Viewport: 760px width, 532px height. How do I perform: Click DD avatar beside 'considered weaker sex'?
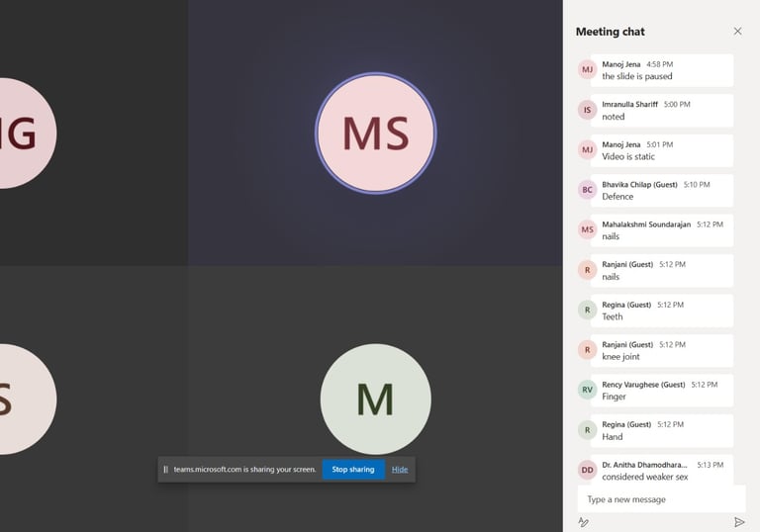(x=588, y=470)
